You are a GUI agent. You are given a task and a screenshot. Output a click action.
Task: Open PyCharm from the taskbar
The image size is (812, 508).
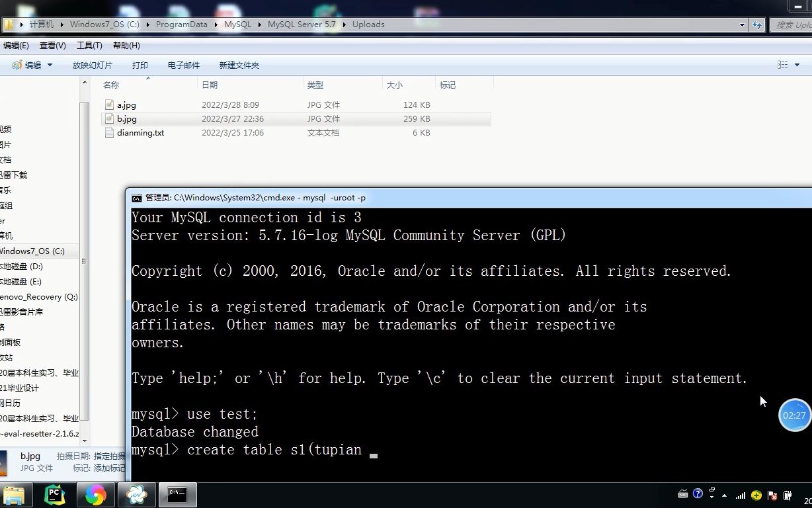pyautogui.click(x=55, y=495)
